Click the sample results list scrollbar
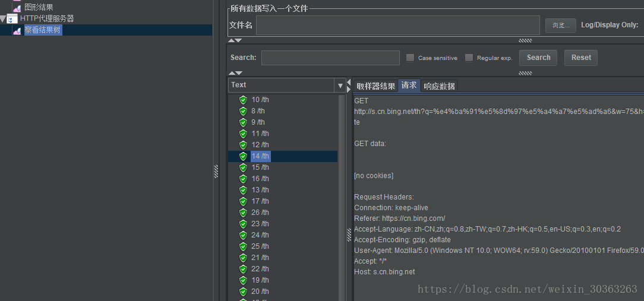 pyautogui.click(x=342, y=197)
